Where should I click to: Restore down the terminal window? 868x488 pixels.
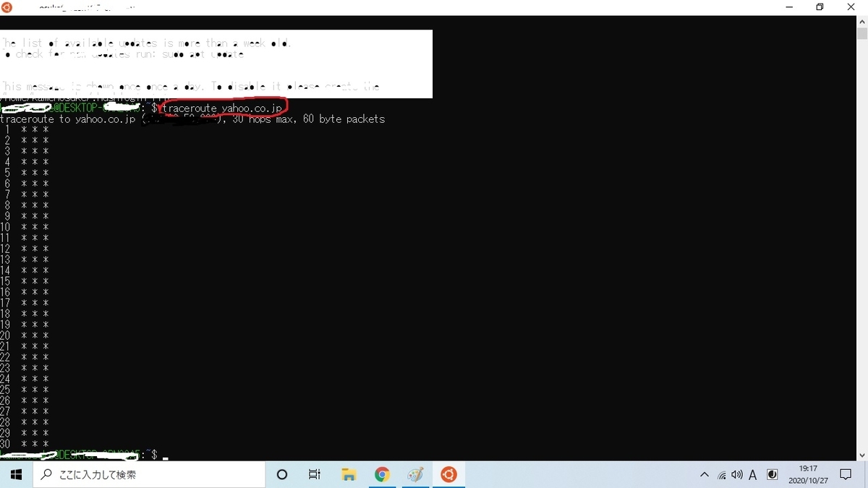[820, 7]
